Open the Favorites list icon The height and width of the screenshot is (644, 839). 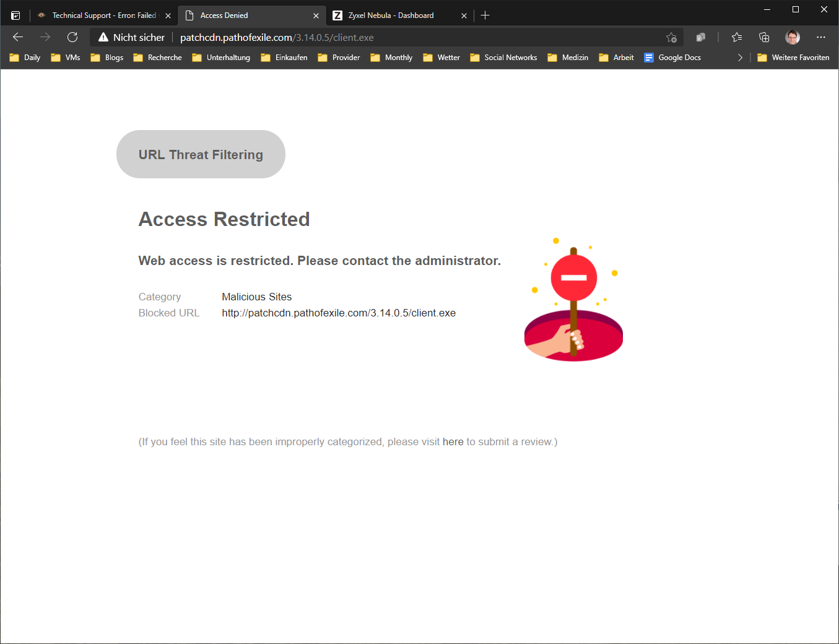(x=736, y=37)
